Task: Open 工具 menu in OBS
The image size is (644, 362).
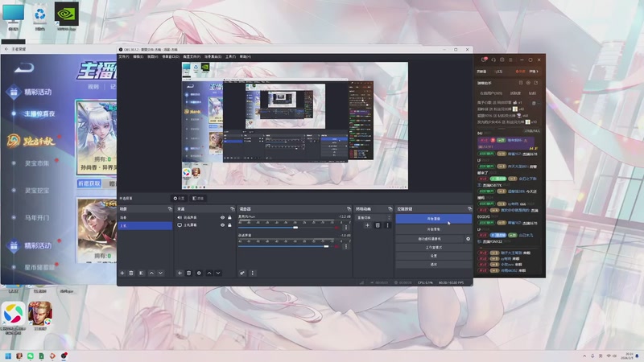Action: click(x=230, y=56)
